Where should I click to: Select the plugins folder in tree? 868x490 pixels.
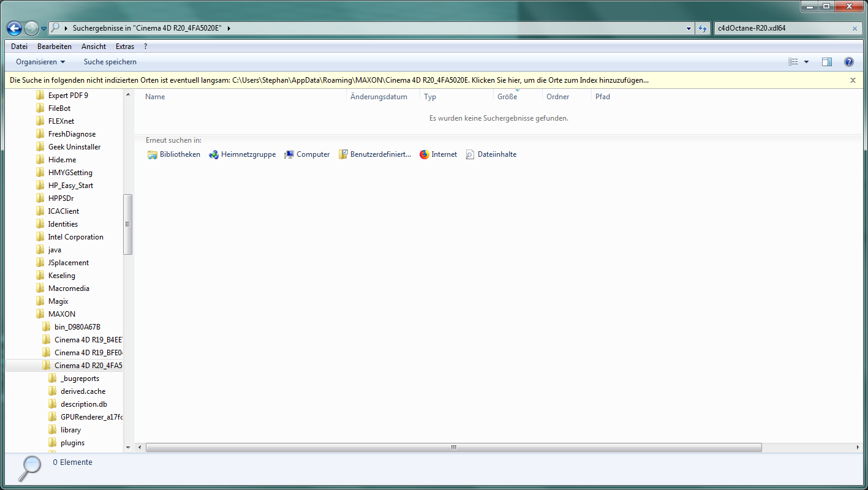pyautogui.click(x=72, y=443)
